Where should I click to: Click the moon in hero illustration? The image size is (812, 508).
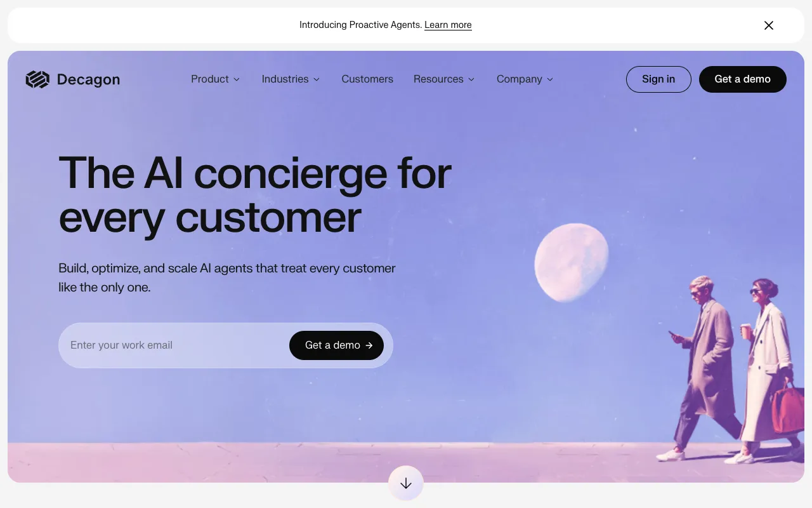coord(571,262)
